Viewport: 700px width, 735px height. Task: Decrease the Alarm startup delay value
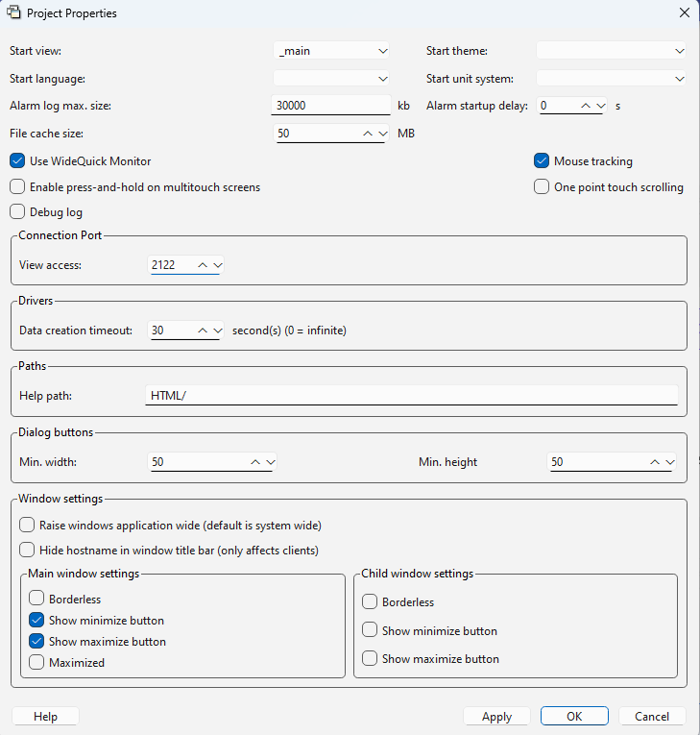[601, 106]
